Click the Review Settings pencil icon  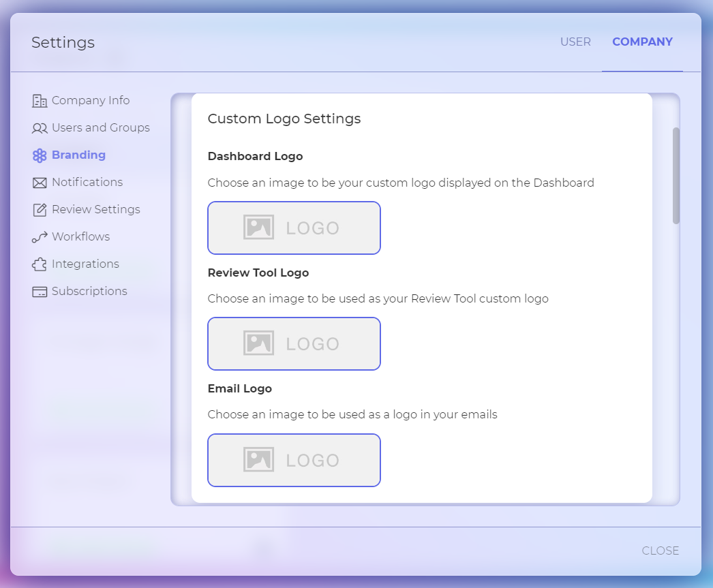click(40, 209)
